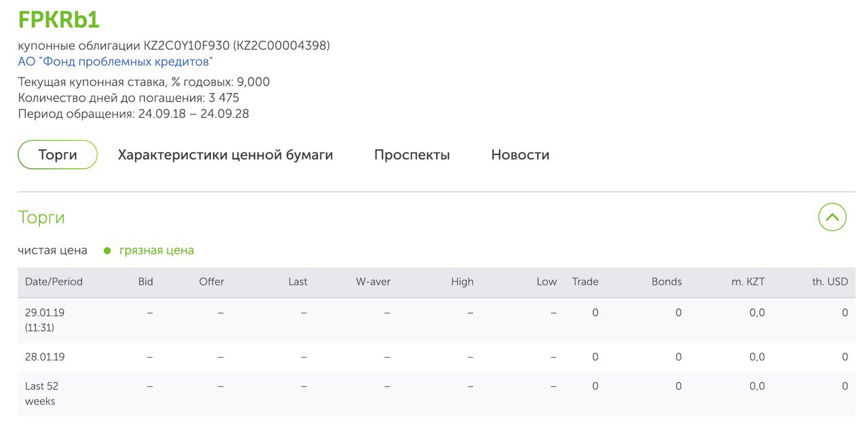Click the купонные облигации KZ2C0Y10F930 line
This screenshot has width=868, height=427.
point(174,45)
